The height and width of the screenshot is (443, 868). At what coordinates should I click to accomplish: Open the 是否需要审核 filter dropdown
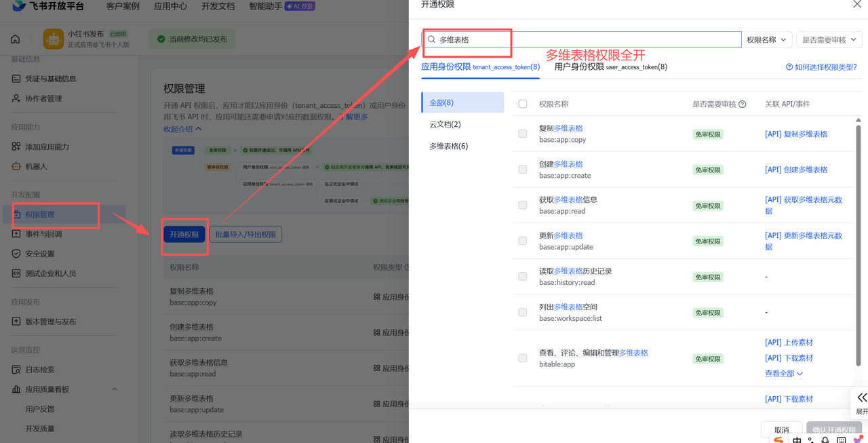tap(830, 39)
